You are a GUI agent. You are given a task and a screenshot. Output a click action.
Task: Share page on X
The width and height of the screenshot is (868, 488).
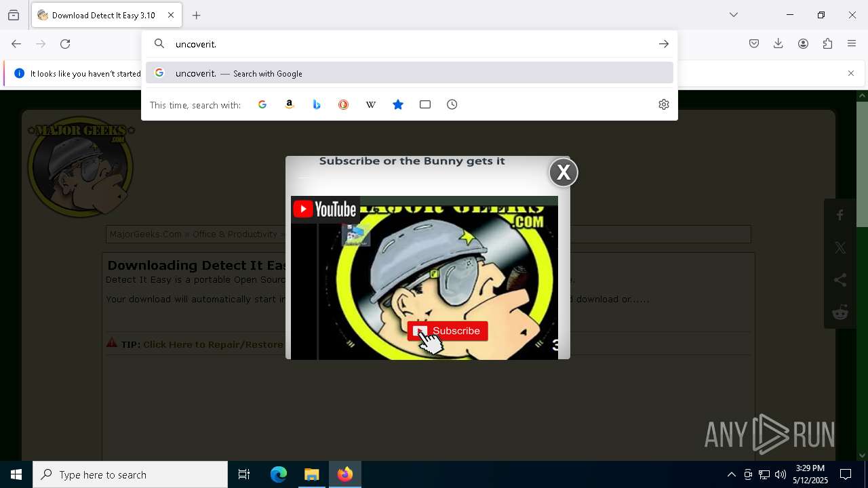840,248
